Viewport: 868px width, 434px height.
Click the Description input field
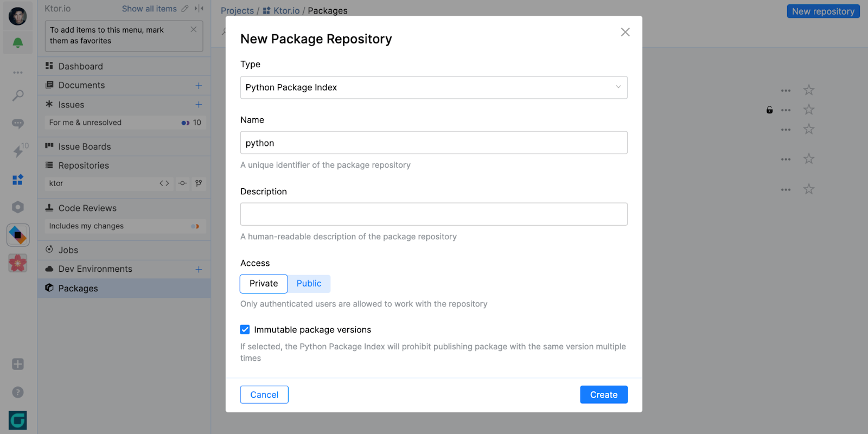(433, 214)
